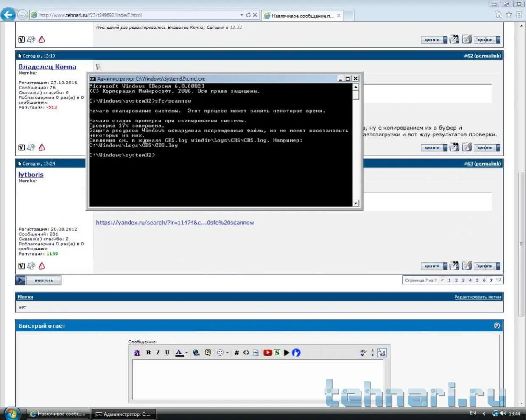Open the Редактировать метки link
This screenshot has height=420, width=526.
(478, 297)
